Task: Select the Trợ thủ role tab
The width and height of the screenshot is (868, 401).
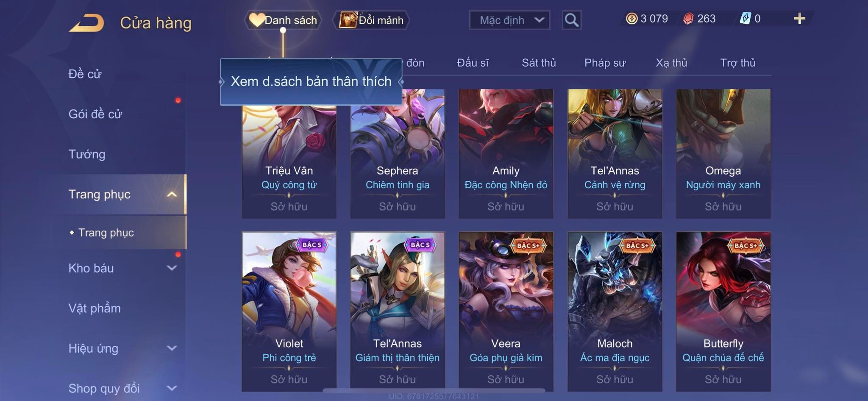Action: click(737, 63)
